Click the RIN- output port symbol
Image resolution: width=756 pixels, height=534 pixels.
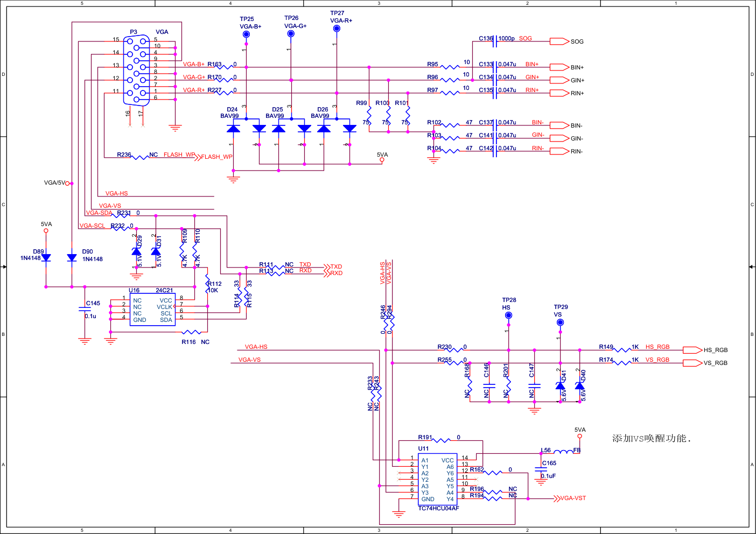coord(559,151)
